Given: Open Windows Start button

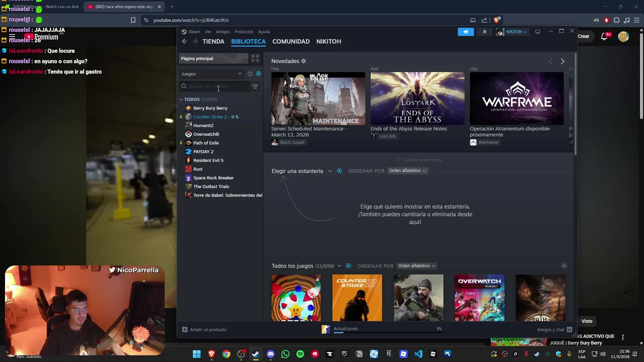Looking at the screenshot, I should [x=197, y=354].
